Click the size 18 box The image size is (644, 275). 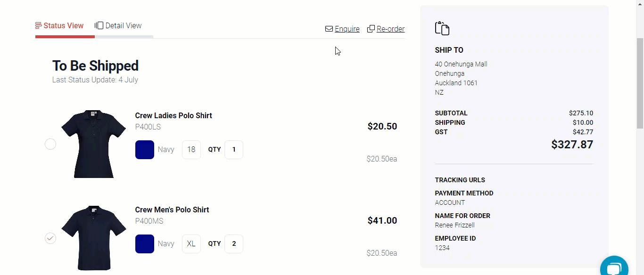191,150
